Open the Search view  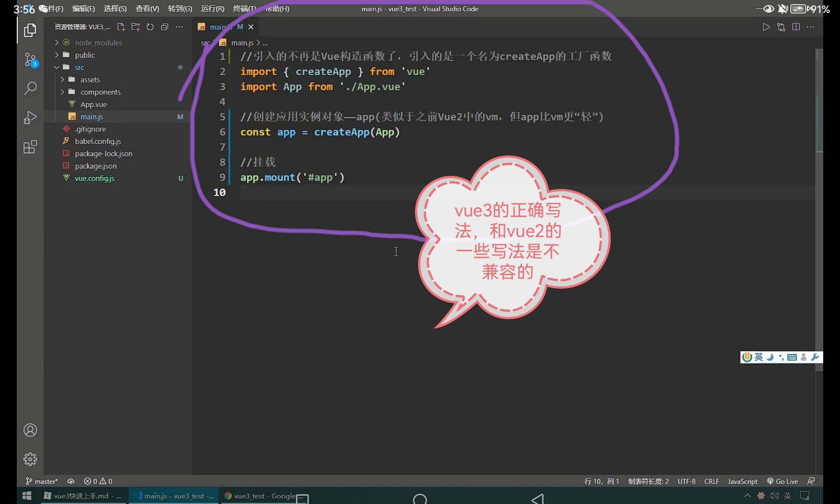[x=30, y=88]
